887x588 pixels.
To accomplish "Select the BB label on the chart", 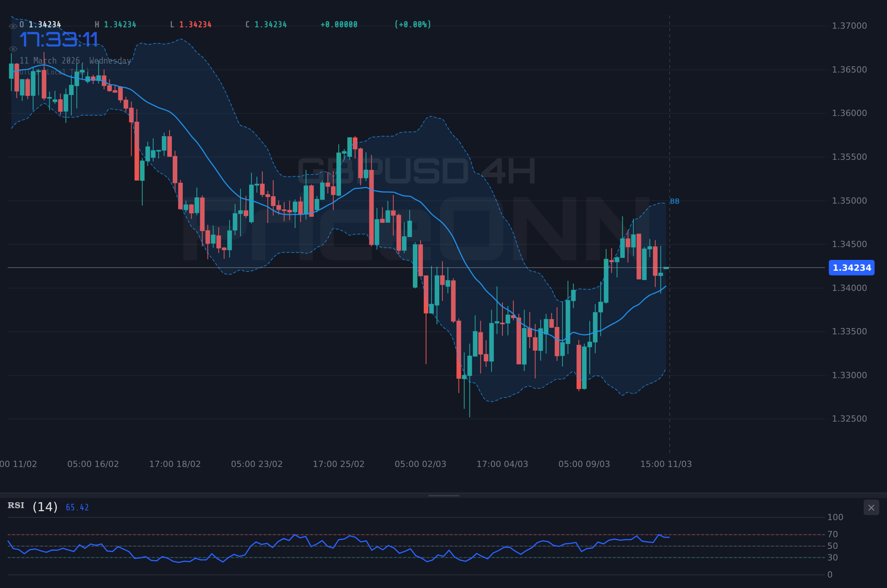I will coord(674,201).
